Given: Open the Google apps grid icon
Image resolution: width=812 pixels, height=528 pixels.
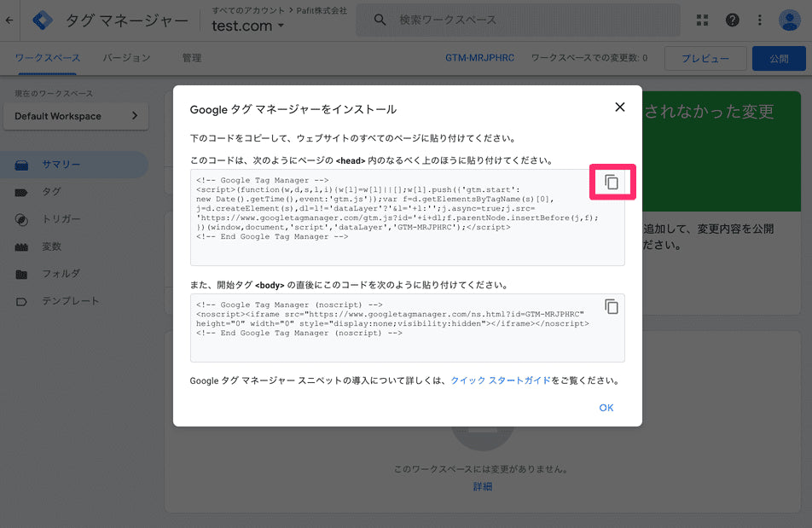Looking at the screenshot, I should click(702, 20).
